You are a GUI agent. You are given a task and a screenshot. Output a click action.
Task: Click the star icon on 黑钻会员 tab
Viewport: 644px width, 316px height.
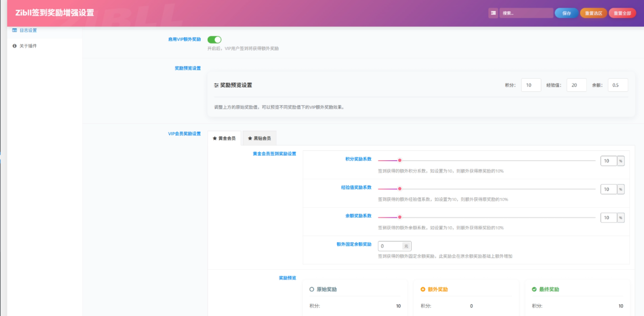click(250, 138)
